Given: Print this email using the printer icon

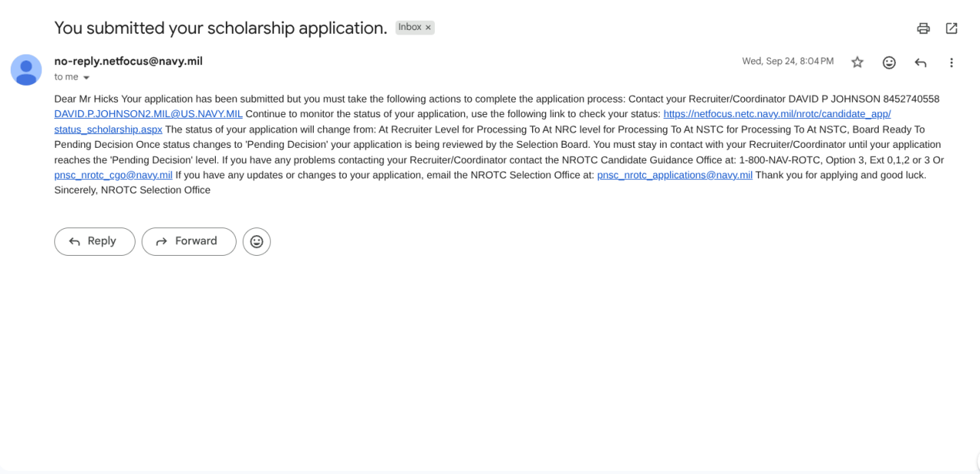Looking at the screenshot, I should (923, 28).
